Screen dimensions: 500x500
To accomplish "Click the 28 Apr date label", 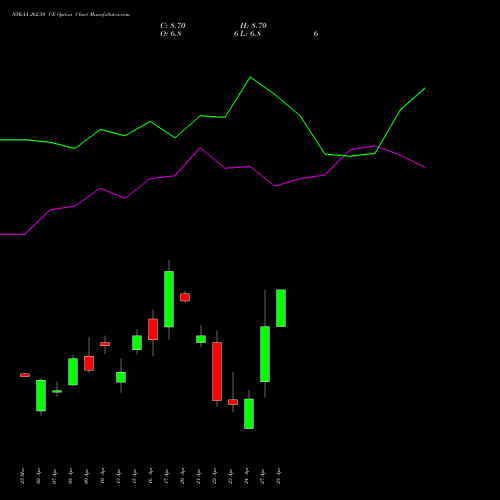I will (x=278, y=476).
